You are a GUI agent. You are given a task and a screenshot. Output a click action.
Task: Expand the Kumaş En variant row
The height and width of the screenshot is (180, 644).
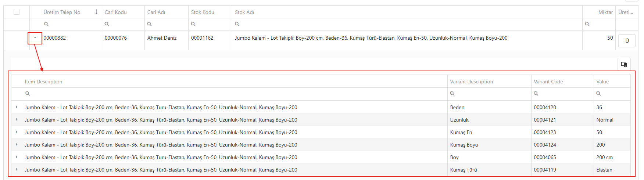click(x=17, y=132)
